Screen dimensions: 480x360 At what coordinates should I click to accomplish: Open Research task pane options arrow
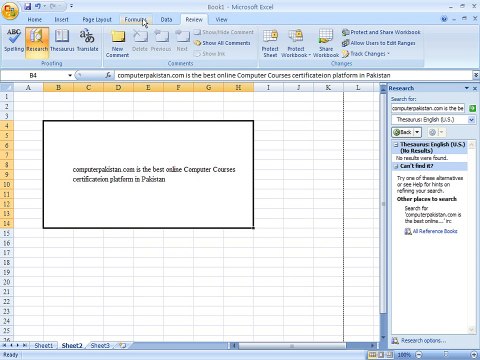pyautogui.click(x=467, y=88)
